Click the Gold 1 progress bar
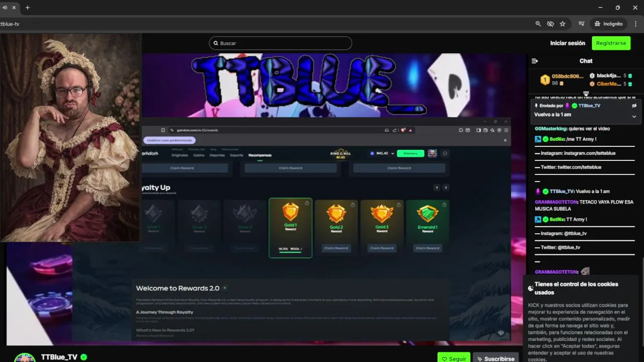This screenshot has height=362, width=644. (x=290, y=252)
